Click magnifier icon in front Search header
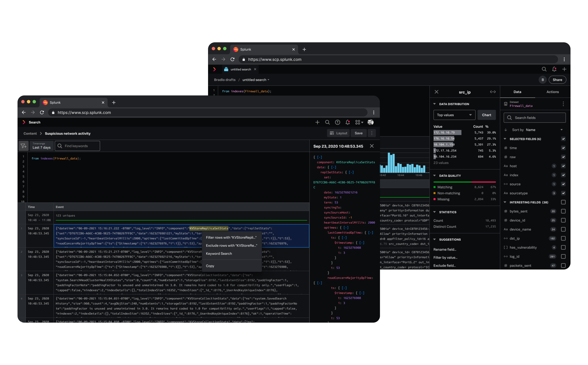 tap(327, 122)
